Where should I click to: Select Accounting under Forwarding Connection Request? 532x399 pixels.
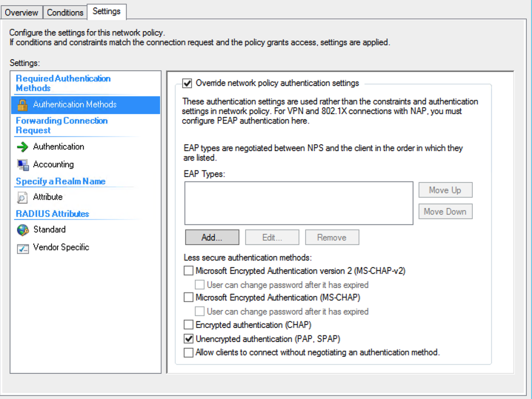pos(53,164)
